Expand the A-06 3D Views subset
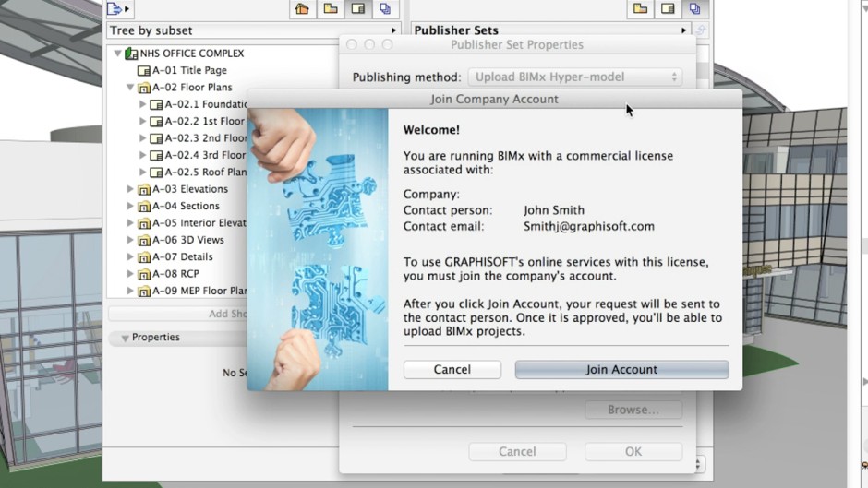 coord(130,240)
